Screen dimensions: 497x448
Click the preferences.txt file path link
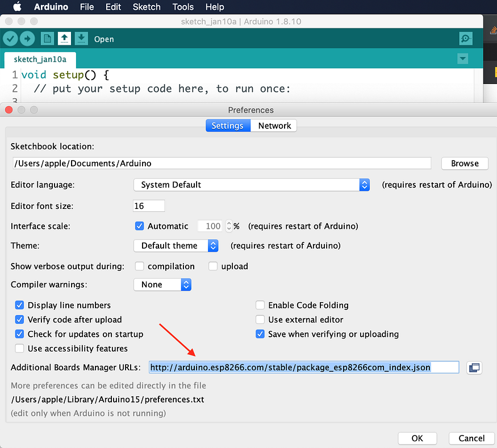[x=107, y=399]
